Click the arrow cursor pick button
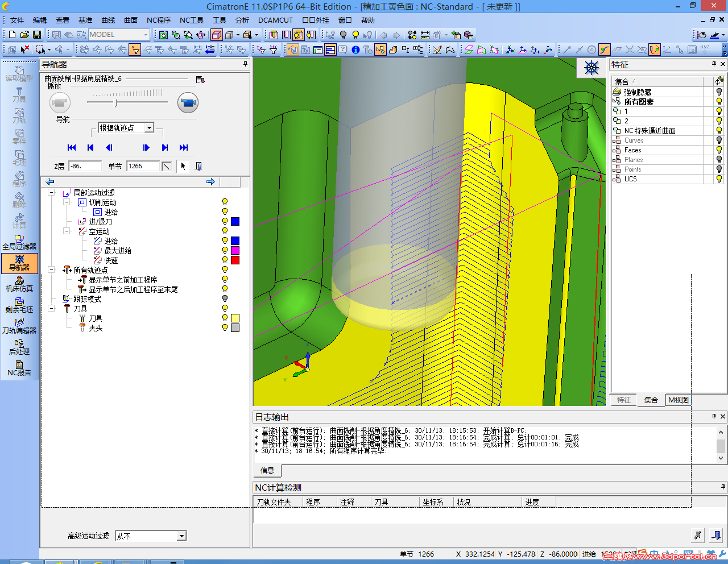 click(183, 166)
